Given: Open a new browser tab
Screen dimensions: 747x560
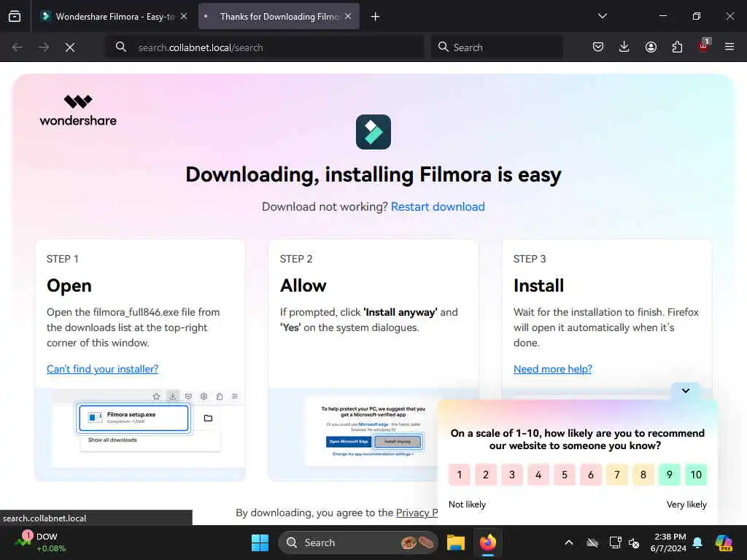Looking at the screenshot, I should click(376, 17).
